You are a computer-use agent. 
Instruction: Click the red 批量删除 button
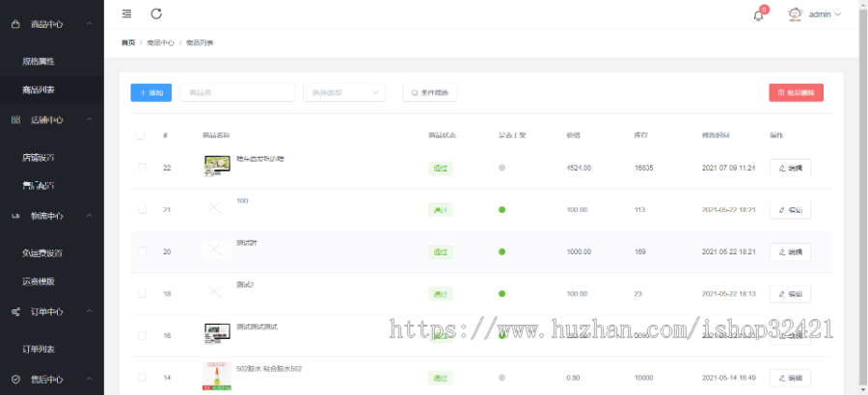click(x=796, y=92)
